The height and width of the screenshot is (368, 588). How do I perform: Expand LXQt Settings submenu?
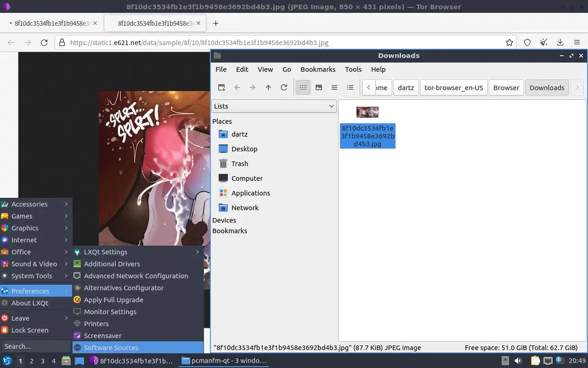[x=138, y=252]
